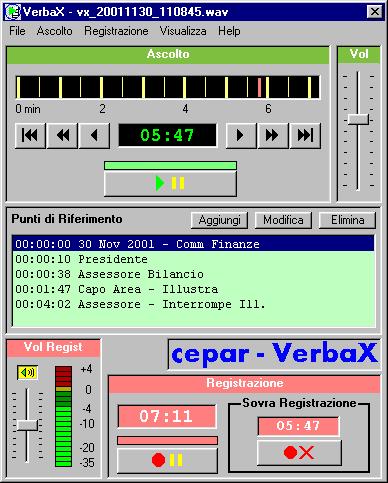Click the Elimina reference point button
388x483 pixels.
[x=347, y=220]
